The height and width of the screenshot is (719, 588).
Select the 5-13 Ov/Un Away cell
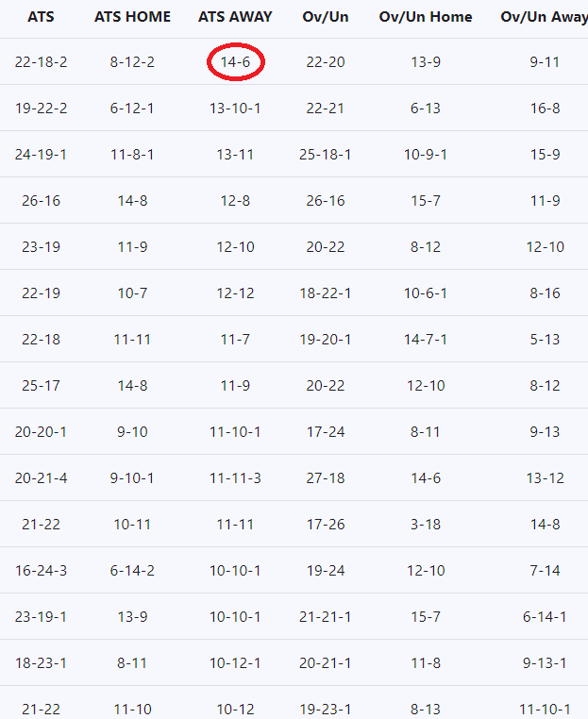545,340
